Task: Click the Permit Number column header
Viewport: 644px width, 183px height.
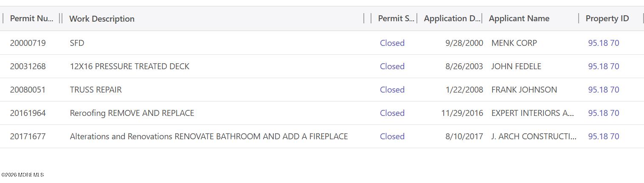Action: (x=31, y=19)
